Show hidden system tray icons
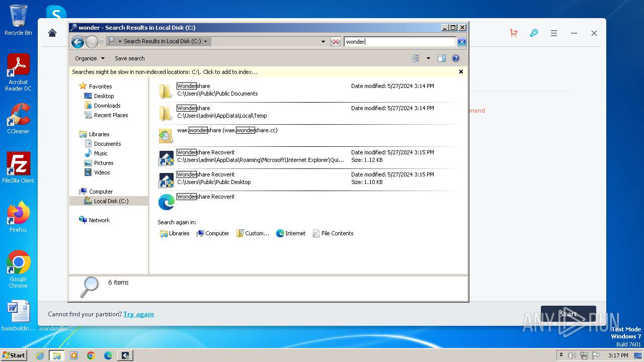 coord(561,355)
